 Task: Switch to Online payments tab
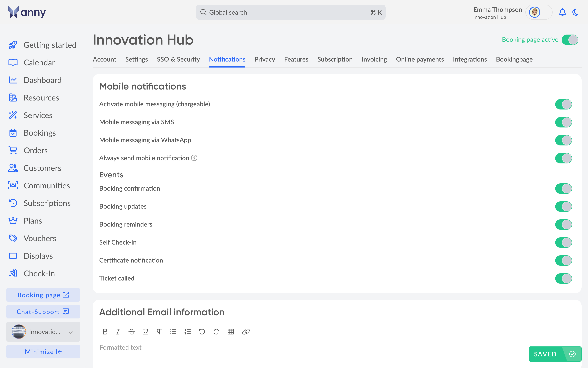pyautogui.click(x=420, y=59)
